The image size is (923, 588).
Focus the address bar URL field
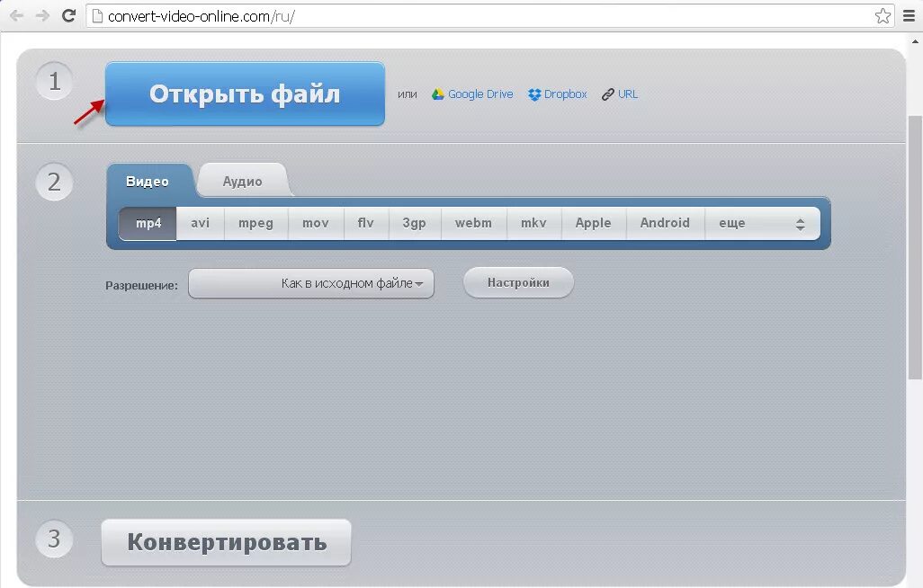[488, 16]
